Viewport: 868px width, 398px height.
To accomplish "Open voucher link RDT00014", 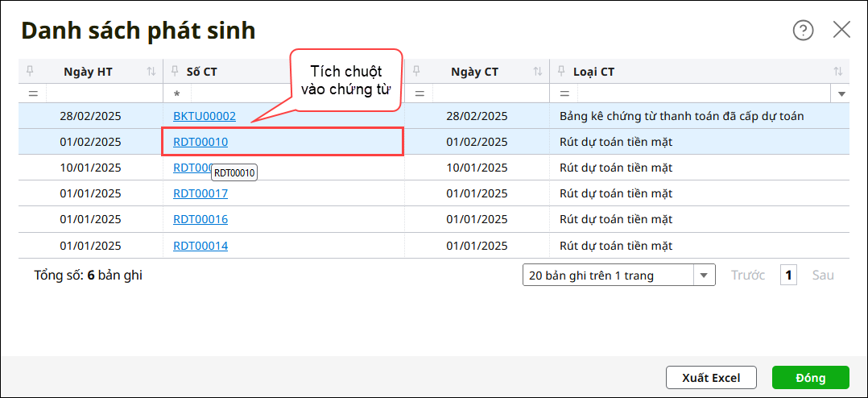I will pyautogui.click(x=200, y=245).
